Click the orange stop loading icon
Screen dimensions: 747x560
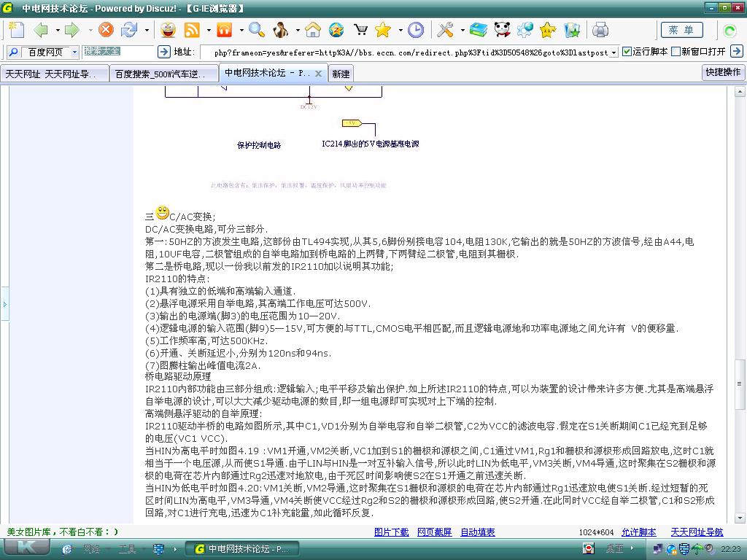point(106,30)
